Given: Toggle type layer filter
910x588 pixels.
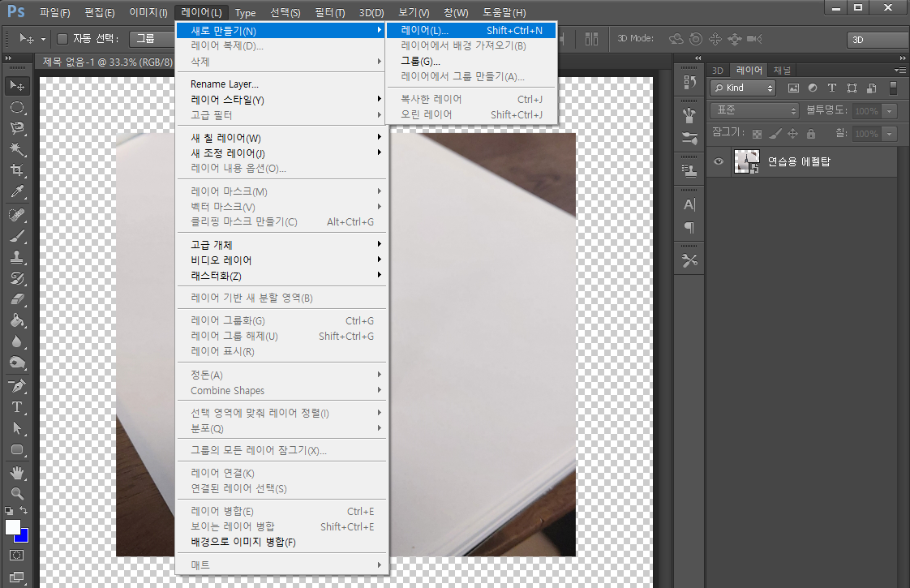Looking at the screenshot, I should coord(831,88).
